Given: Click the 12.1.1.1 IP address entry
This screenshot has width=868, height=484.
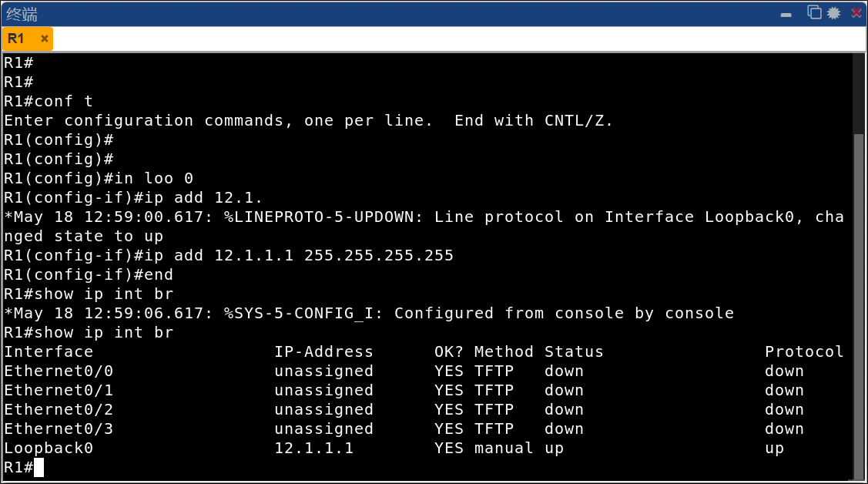Looking at the screenshot, I should click(x=314, y=448).
